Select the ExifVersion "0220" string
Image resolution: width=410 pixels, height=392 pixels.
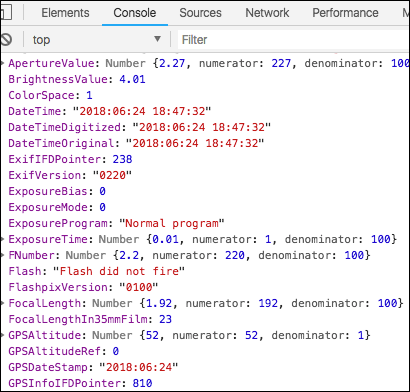pos(112,175)
